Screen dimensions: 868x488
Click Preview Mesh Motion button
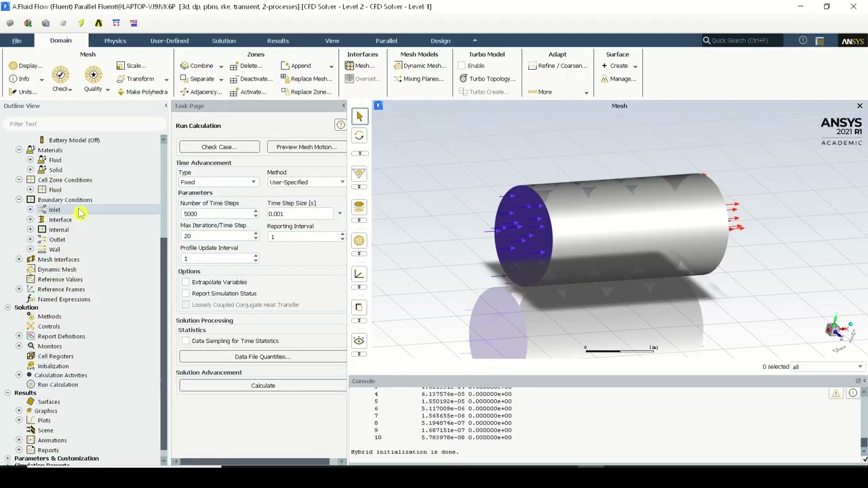point(307,147)
